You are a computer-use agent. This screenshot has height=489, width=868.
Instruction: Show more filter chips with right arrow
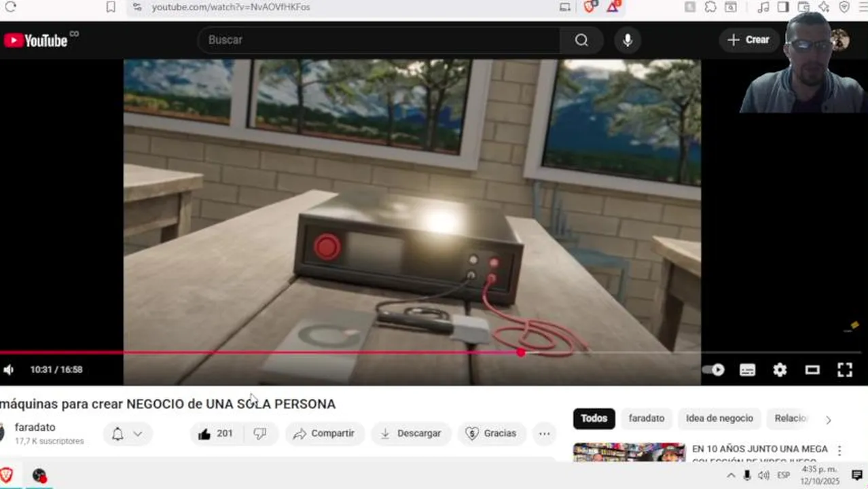click(x=828, y=420)
